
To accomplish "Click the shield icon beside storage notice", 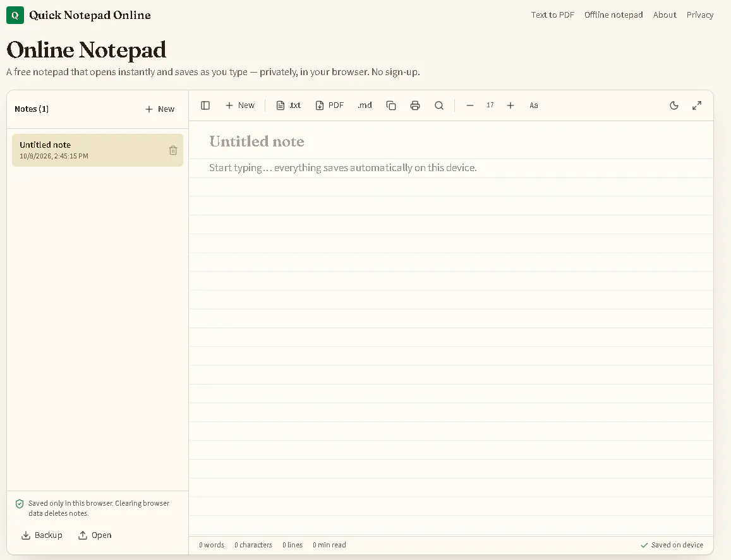I will (20, 504).
